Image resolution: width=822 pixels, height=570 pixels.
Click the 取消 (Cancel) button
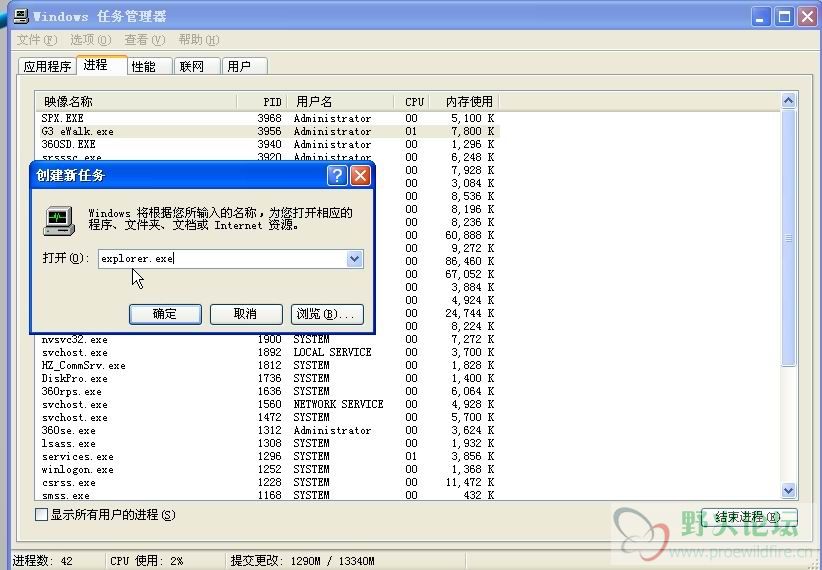pos(246,314)
